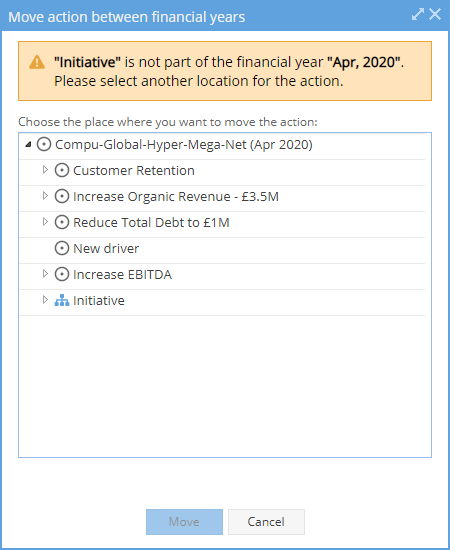Select the Initiative row label
Image resolution: width=450 pixels, height=550 pixels.
click(x=99, y=301)
